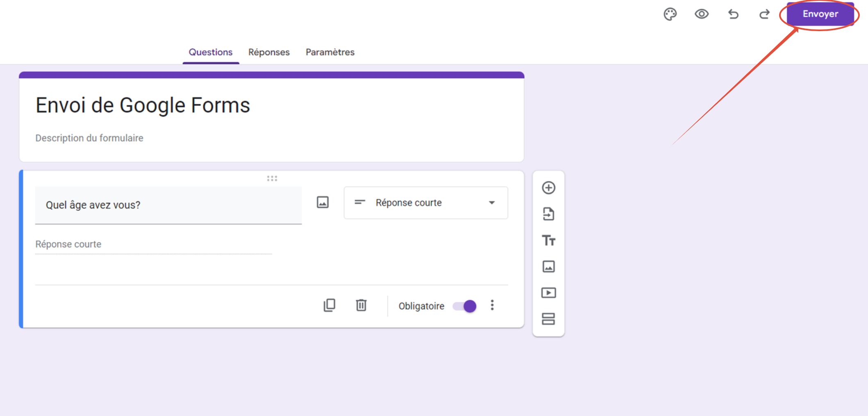Add a new question from side toolbar
This screenshot has width=868, height=416.
(x=548, y=188)
